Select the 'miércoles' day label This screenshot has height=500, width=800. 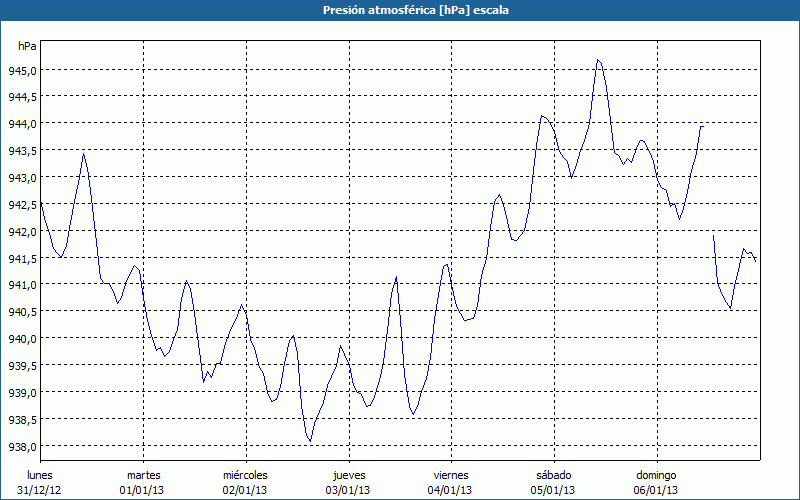[245, 474]
